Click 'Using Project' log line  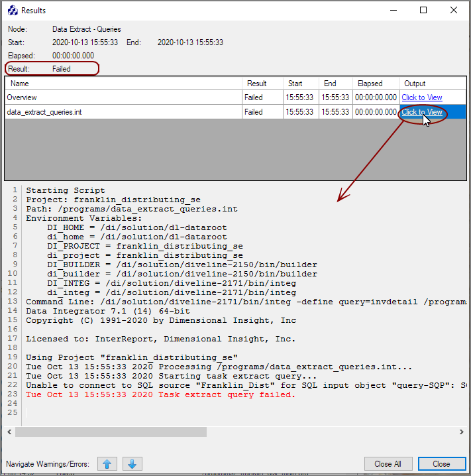click(x=132, y=357)
